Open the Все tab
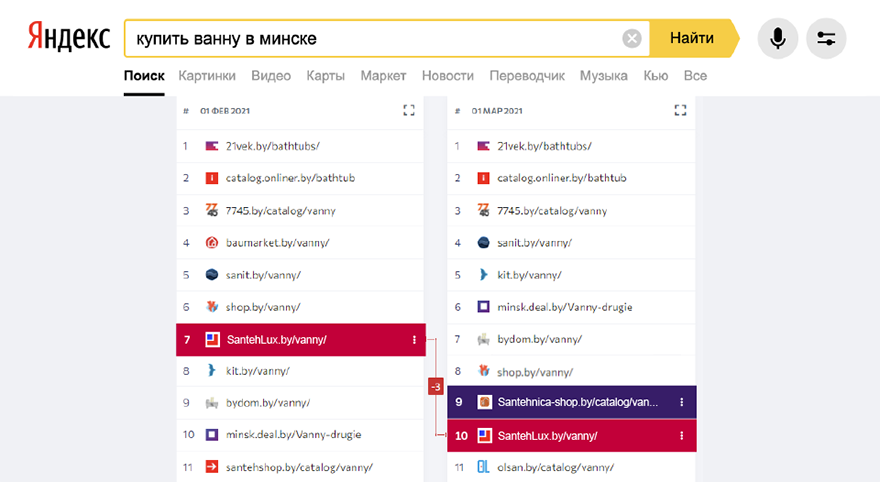Screen dimensions: 880x482 695,76
